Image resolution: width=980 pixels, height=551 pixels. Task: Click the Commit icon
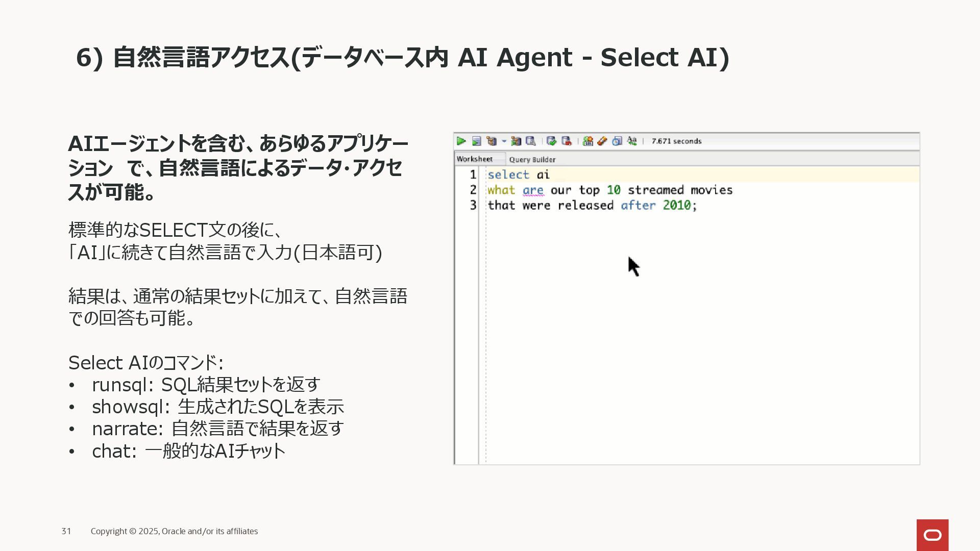coord(551,141)
